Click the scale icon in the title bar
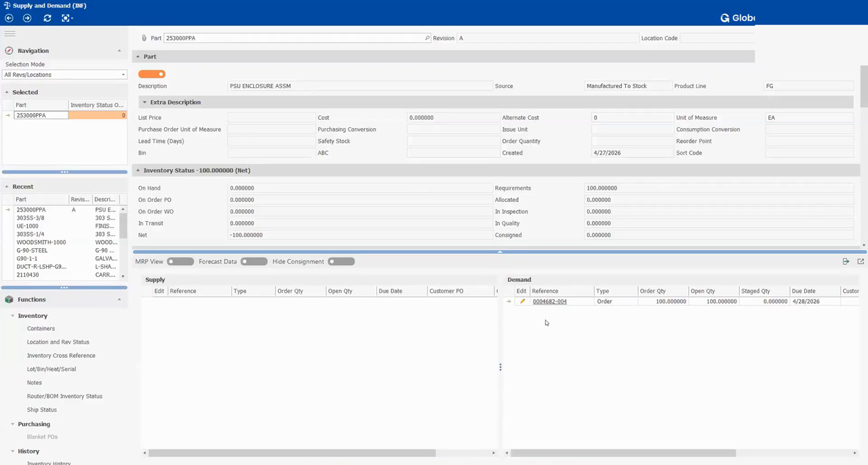Image resolution: width=868 pixels, height=465 pixels. 7,5
